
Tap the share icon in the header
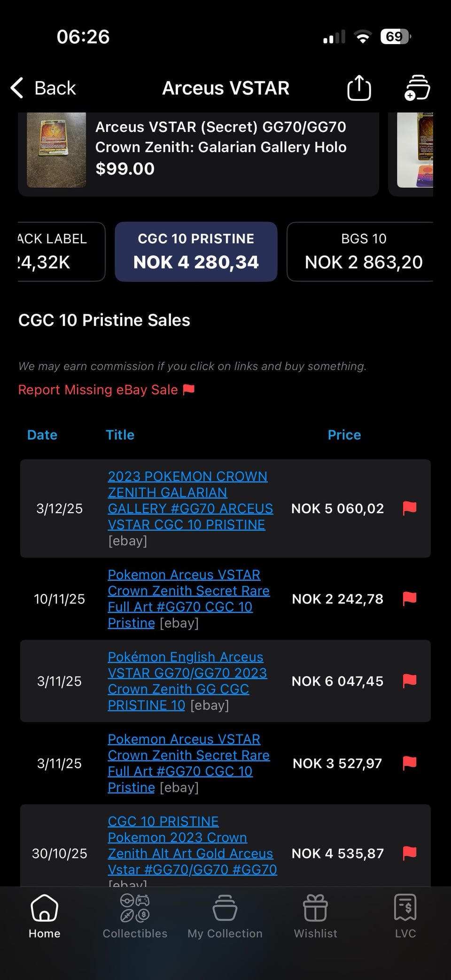[x=359, y=88]
